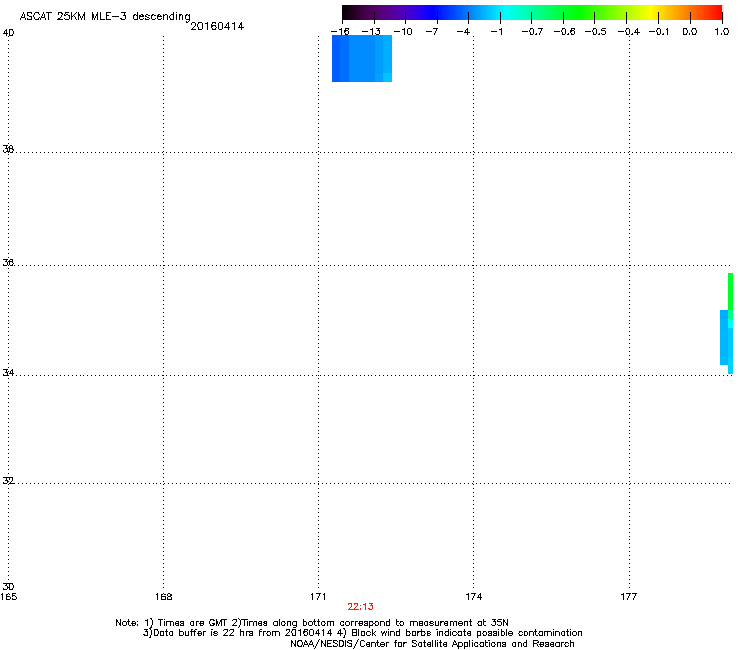The width and height of the screenshot is (740, 650).
Task: Click latitude axis label 36
Action: (x=8, y=262)
